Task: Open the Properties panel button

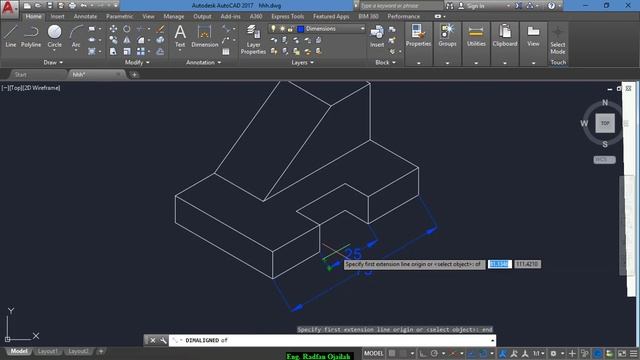Action: click(x=418, y=36)
